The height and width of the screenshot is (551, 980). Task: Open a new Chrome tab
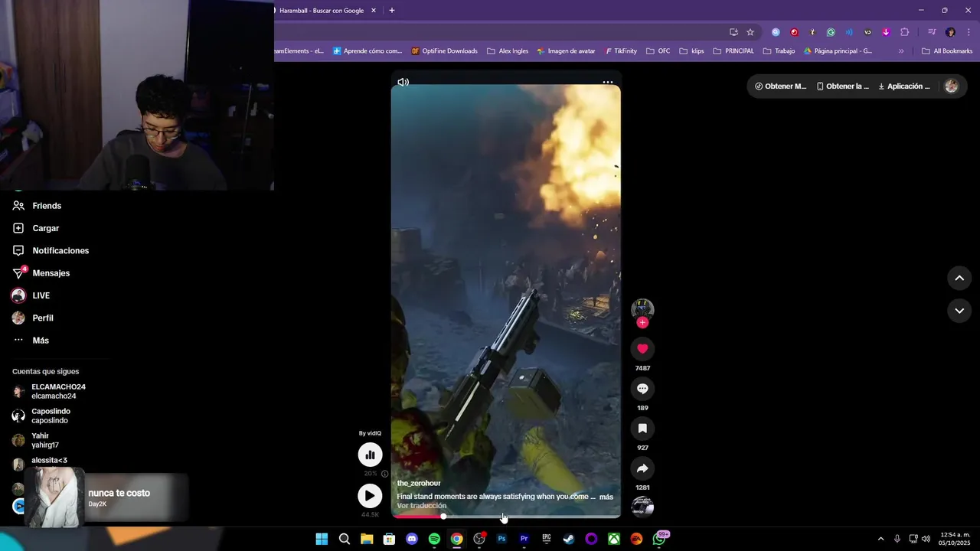(x=392, y=11)
